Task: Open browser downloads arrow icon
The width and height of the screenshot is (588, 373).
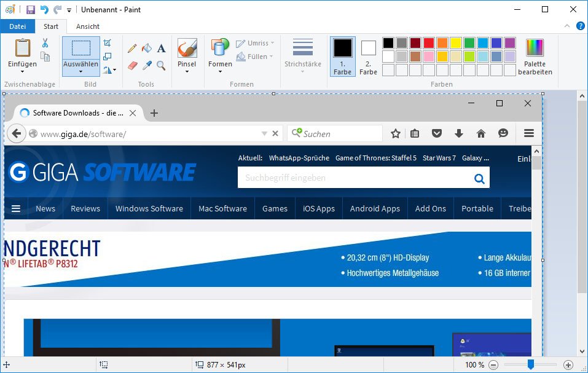Action: (458, 133)
